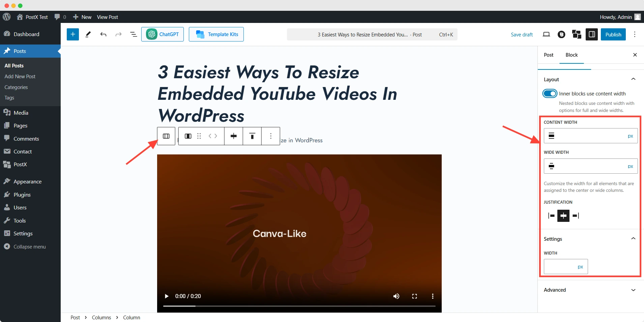Close the settings sidebar

635,55
